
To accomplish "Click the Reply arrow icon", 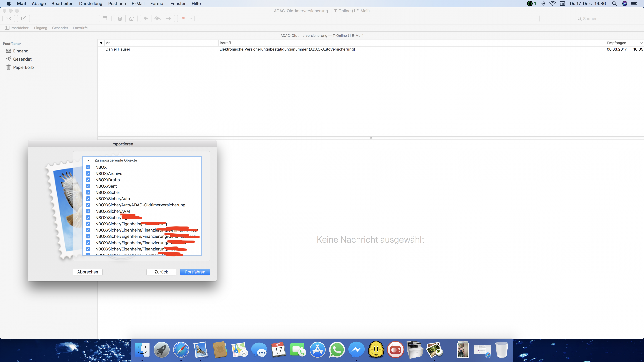I will coord(146,18).
